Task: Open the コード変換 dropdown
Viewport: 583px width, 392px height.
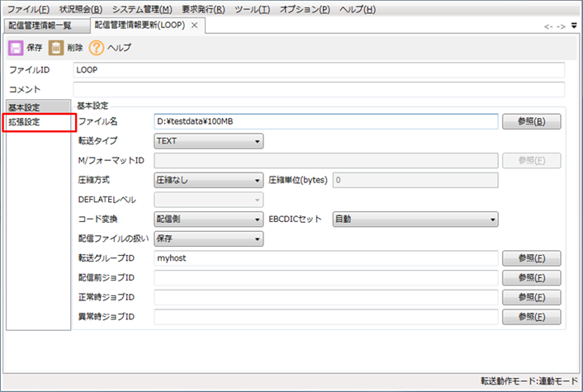Action: click(x=208, y=219)
